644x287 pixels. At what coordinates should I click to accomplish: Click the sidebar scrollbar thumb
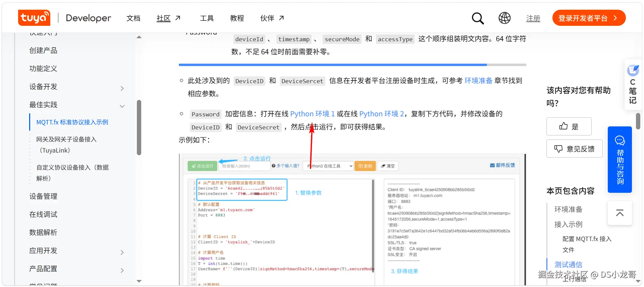click(139, 128)
